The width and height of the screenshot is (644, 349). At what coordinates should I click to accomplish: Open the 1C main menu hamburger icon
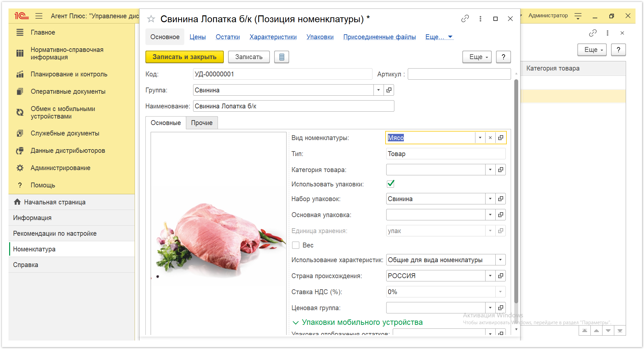39,16
